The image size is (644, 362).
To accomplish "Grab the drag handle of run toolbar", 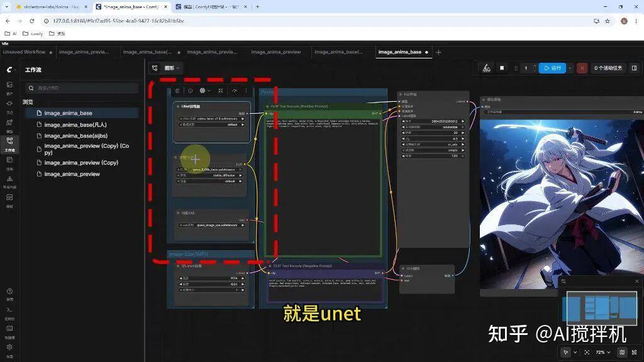I will pos(516,68).
